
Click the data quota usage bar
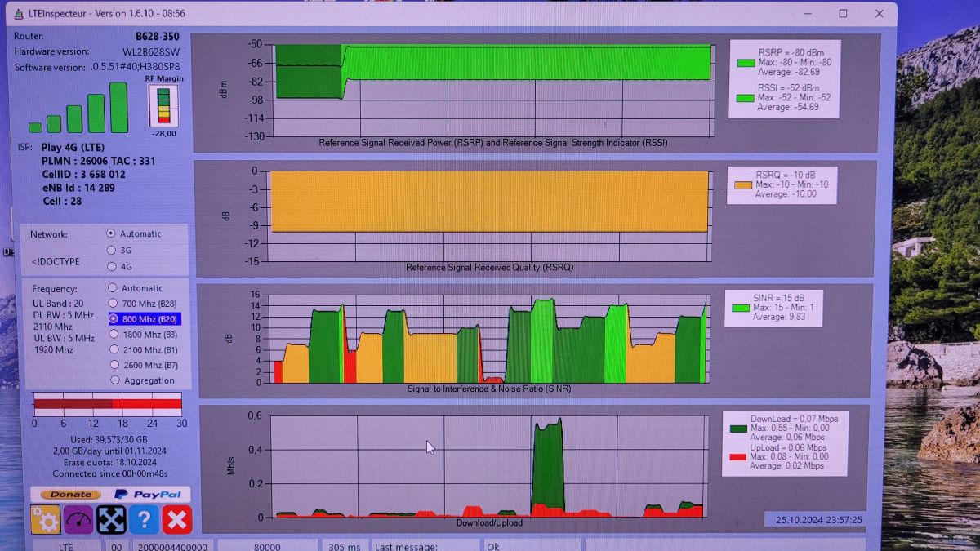(107, 404)
